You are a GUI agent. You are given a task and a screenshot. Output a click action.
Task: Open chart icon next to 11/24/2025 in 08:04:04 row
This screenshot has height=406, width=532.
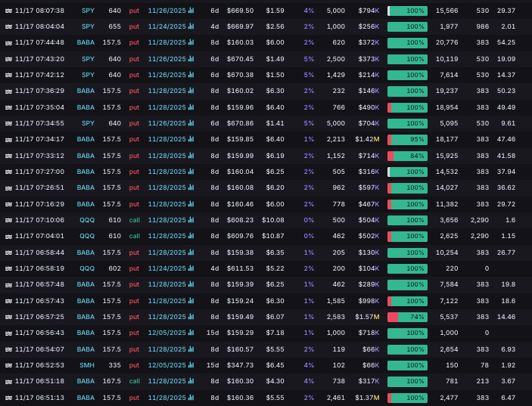pos(191,26)
